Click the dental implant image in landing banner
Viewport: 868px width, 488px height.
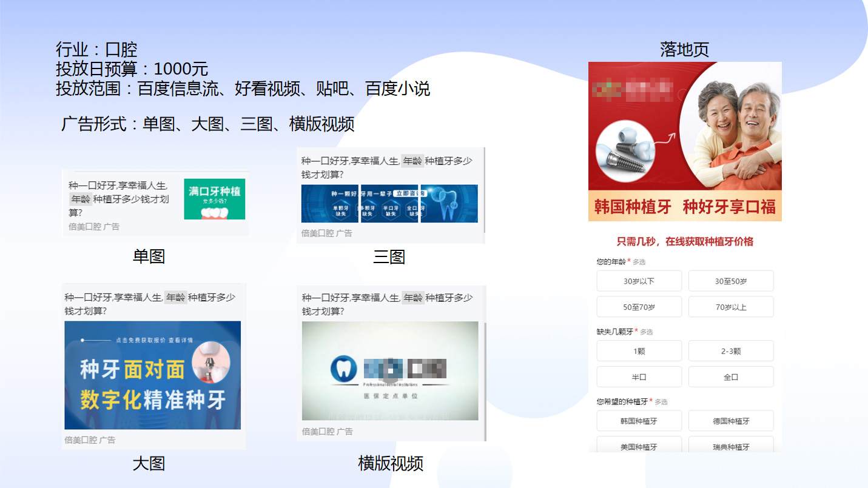pos(625,152)
